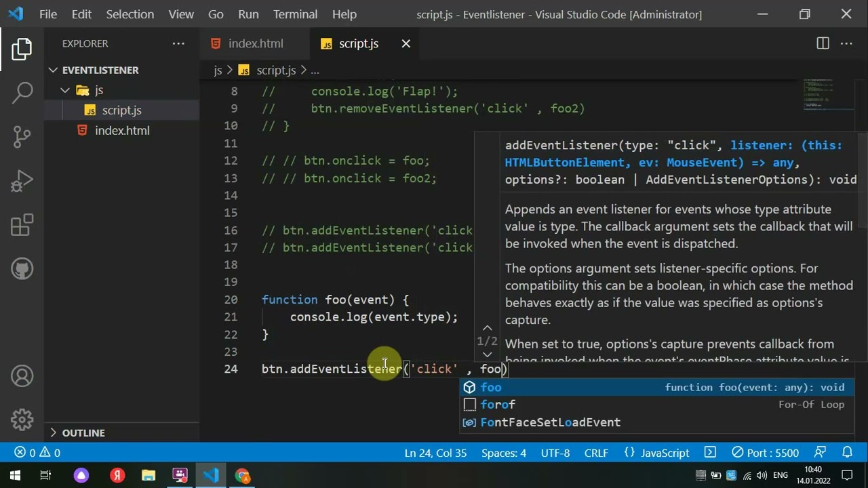Image resolution: width=868 pixels, height=488 pixels.
Task: Choose the forof For-Of Loop snippet
Action: click(x=656, y=405)
